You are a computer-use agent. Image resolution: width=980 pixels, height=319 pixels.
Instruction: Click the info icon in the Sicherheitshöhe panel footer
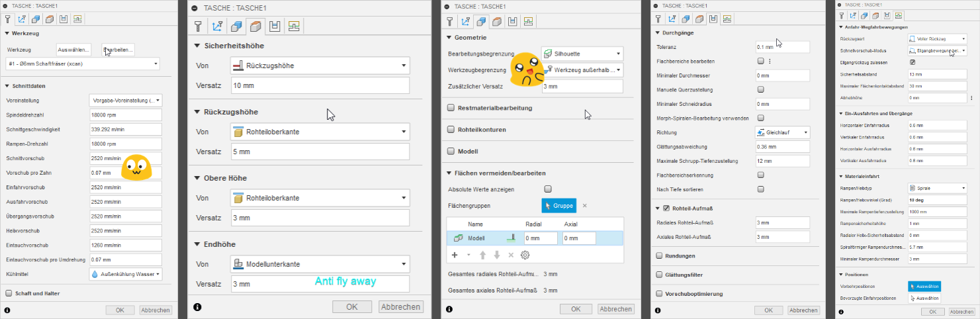197,307
